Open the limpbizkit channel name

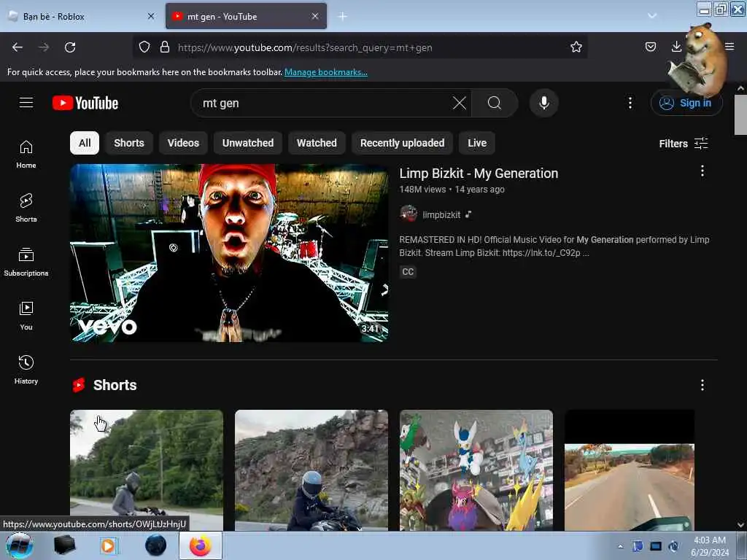(441, 215)
